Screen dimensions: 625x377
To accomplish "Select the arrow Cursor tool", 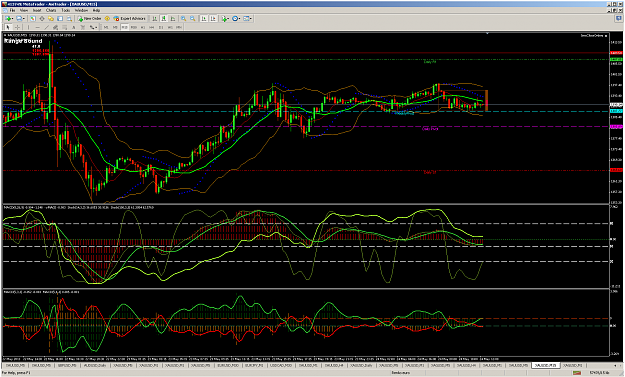I will pyautogui.click(x=8, y=27).
